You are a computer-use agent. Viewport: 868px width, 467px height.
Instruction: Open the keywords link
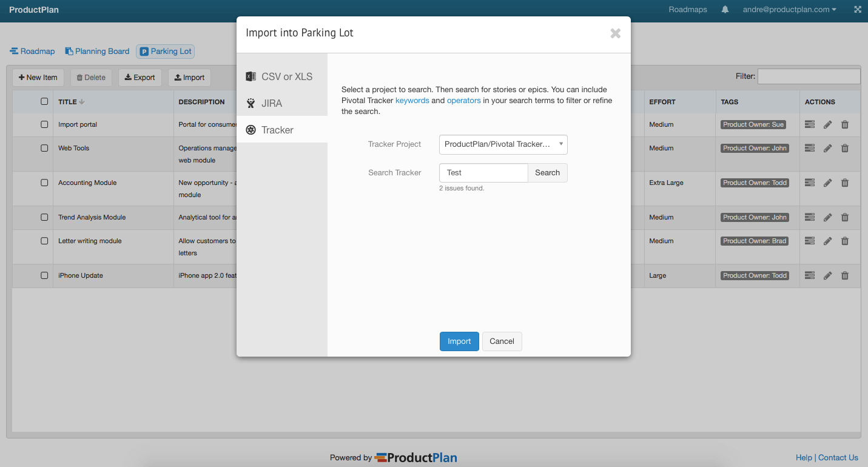(x=412, y=101)
